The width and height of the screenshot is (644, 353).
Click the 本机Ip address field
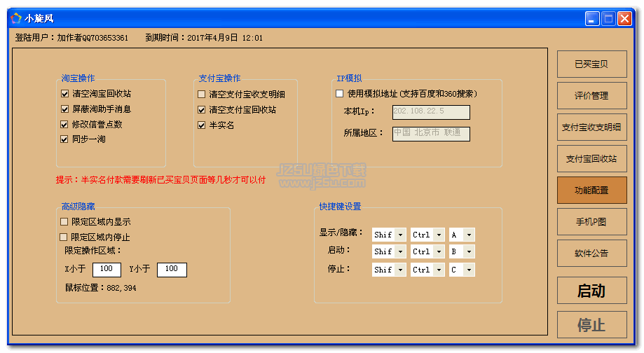[431, 112]
